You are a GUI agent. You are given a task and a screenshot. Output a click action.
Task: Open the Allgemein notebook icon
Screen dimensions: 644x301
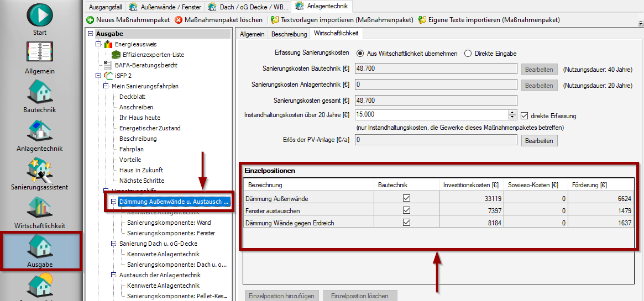[x=40, y=54]
